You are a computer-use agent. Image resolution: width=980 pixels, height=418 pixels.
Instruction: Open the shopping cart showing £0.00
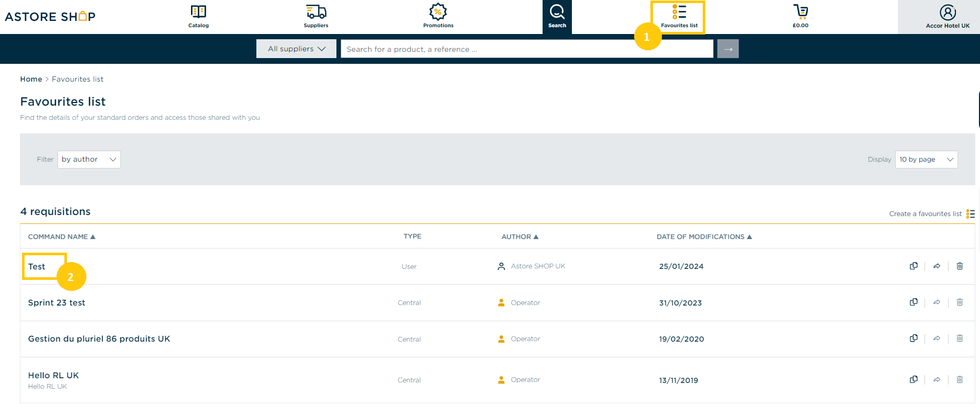pos(801,16)
